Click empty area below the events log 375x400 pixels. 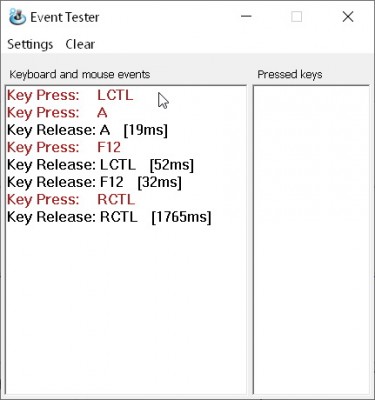tap(126, 310)
